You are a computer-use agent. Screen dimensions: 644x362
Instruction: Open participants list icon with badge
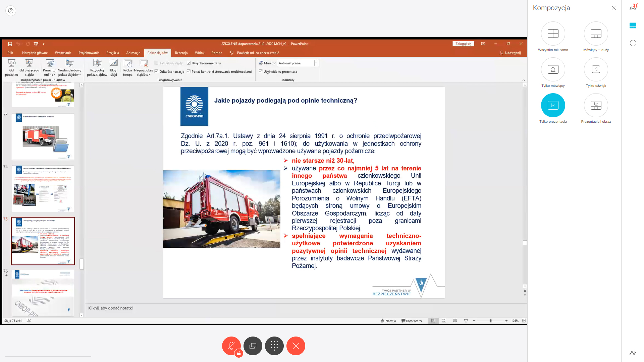point(633,7)
